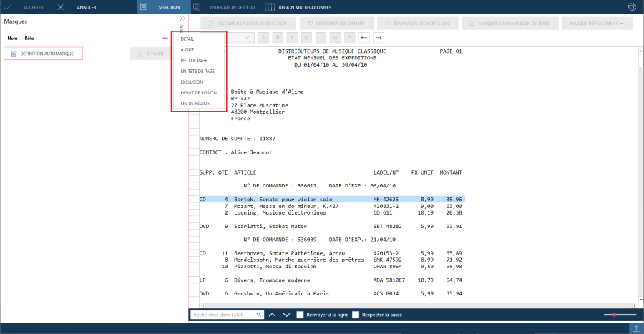Click the Sélection mode icon

(x=143, y=7)
